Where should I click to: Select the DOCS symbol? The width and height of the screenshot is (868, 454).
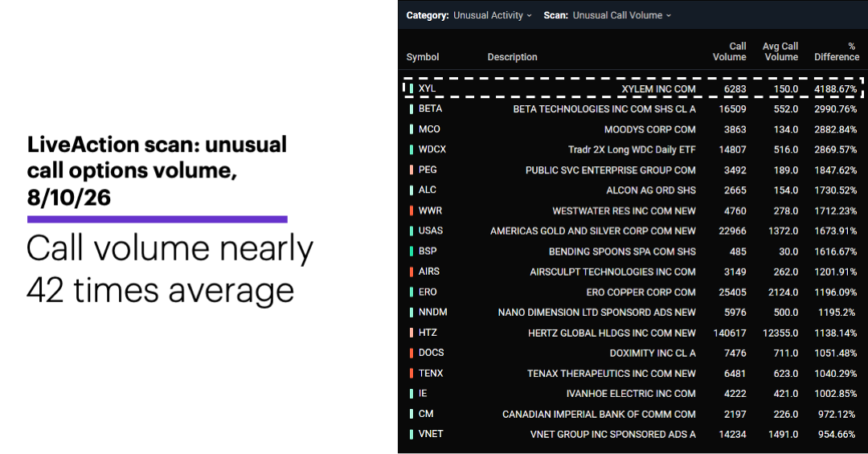point(432,353)
